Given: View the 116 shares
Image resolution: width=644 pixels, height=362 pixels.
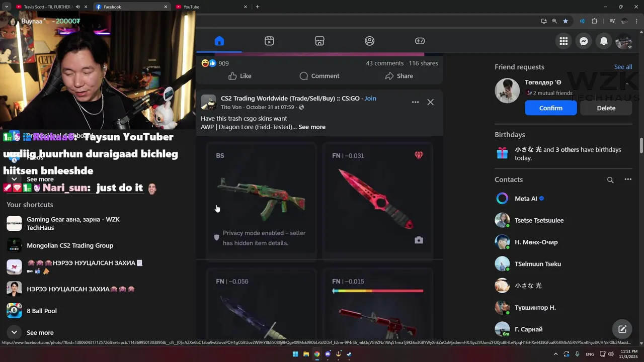Looking at the screenshot, I should pyautogui.click(x=423, y=63).
